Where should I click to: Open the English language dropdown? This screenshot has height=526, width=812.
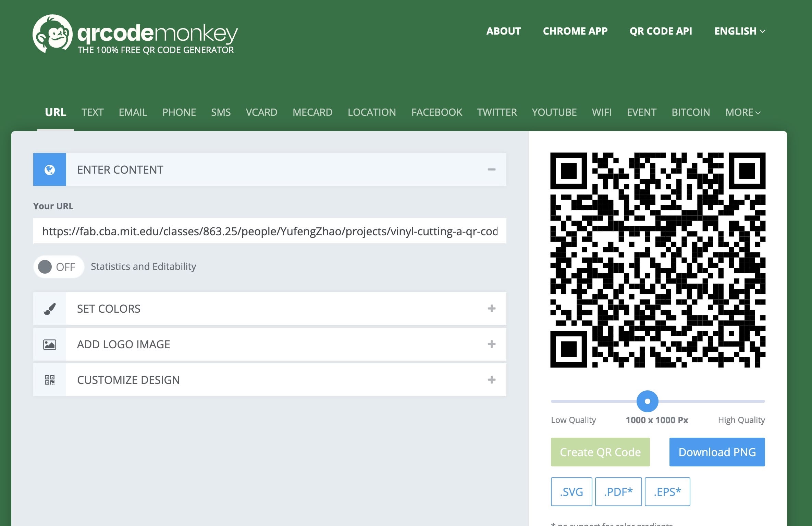click(x=739, y=31)
